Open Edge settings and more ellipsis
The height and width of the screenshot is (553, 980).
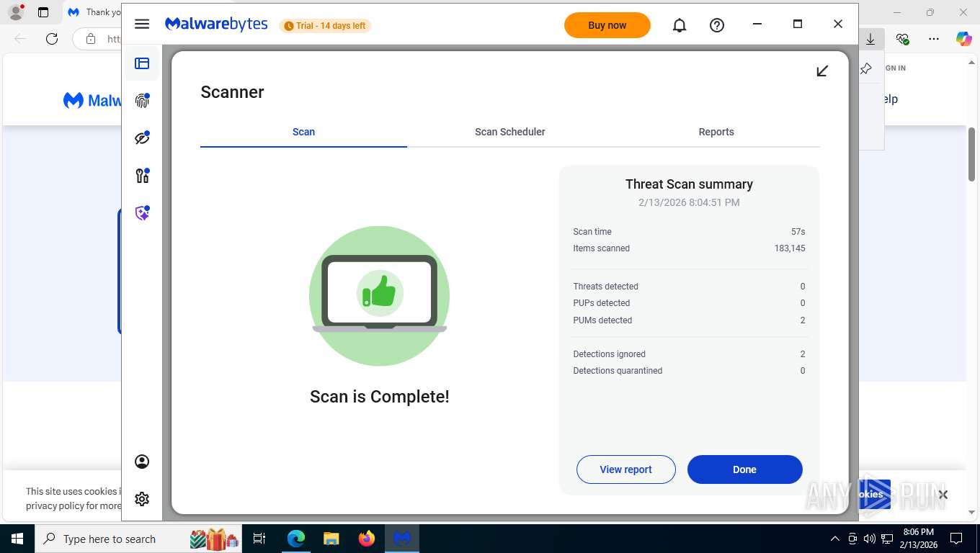pyautogui.click(x=934, y=39)
